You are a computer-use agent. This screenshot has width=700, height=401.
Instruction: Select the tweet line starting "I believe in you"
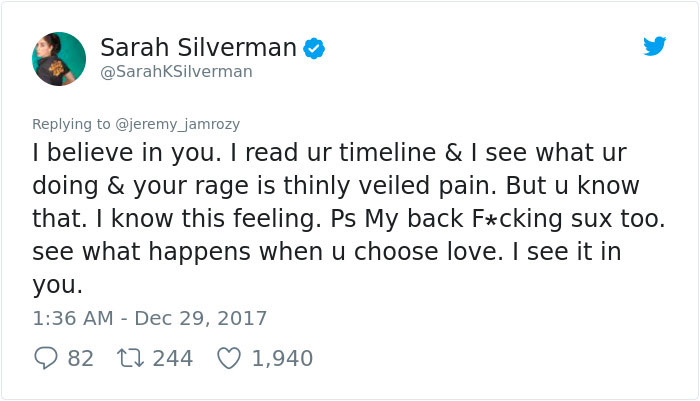(329, 153)
